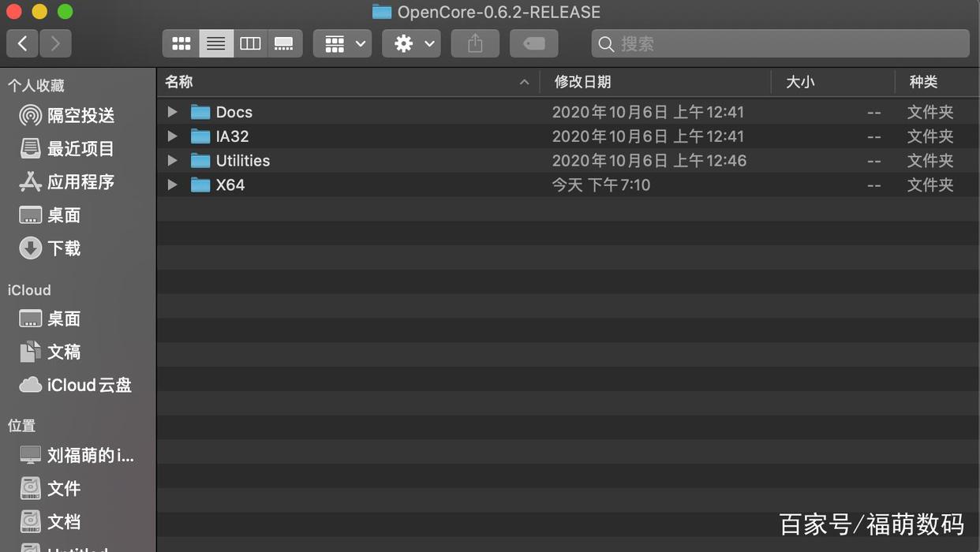
Task: Open iCloud 云盘 in sidebar
Action: point(76,386)
